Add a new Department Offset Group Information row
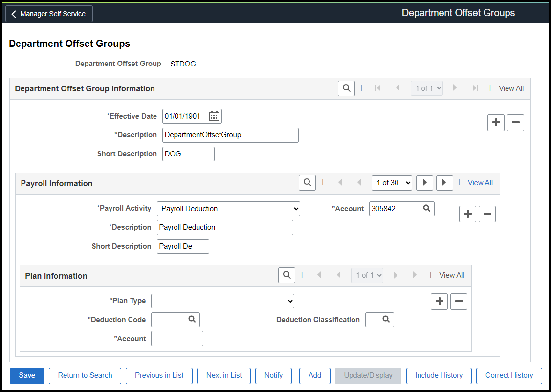 point(496,123)
